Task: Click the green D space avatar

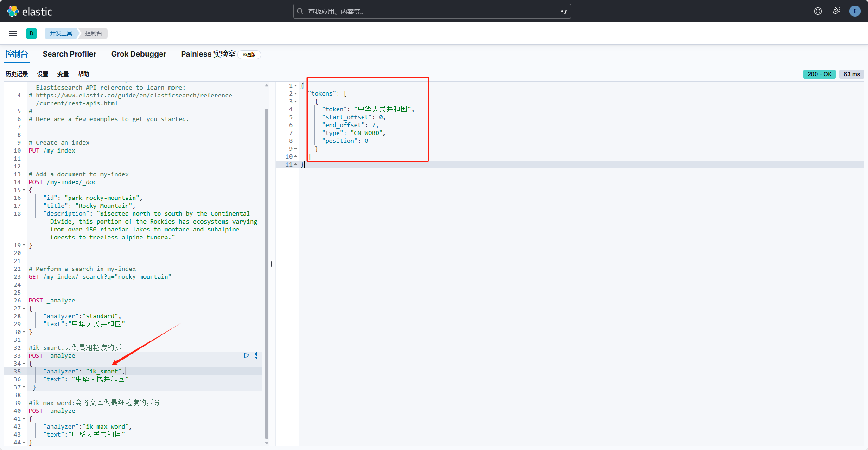Action: (x=32, y=33)
